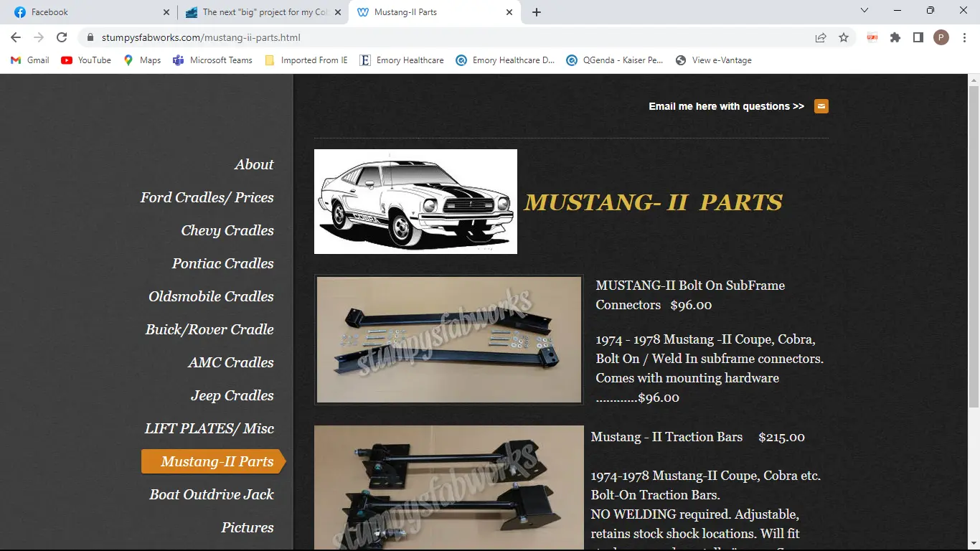Viewport: 980px width, 551px height.
Task: Open the tab search dropdown chevron
Action: click(864, 11)
